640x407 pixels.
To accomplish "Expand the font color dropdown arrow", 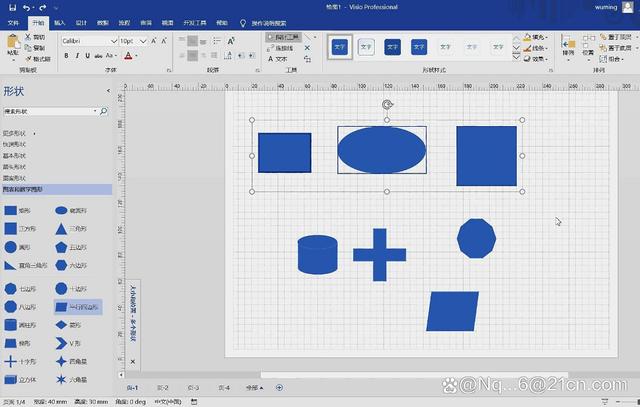I will (137, 56).
